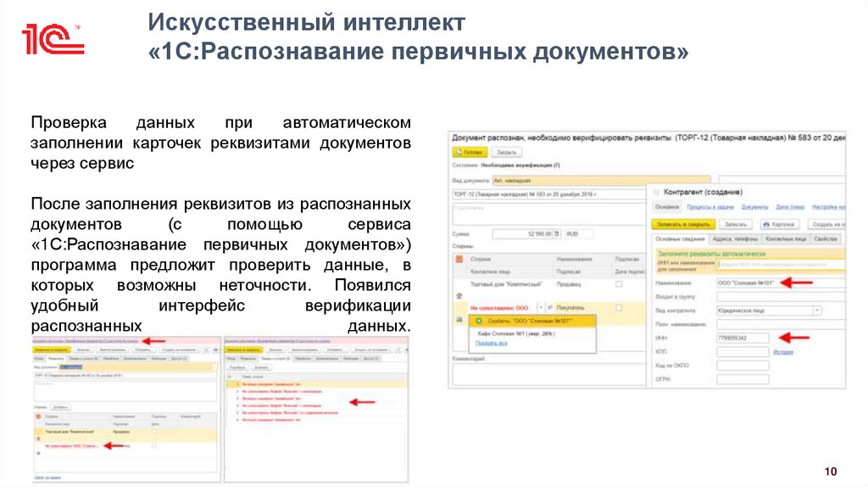This screenshot has height=487, width=868.
Task: Click the История link near КПП
Action: tap(782, 352)
